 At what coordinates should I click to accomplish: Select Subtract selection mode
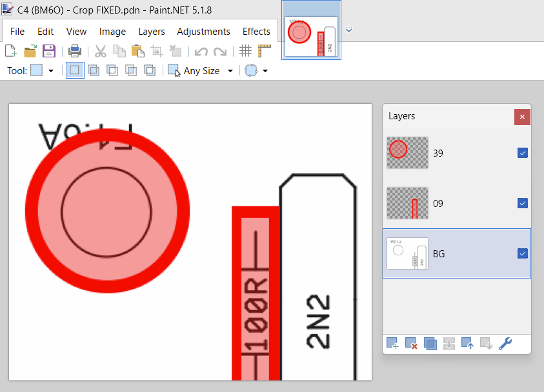coord(112,70)
